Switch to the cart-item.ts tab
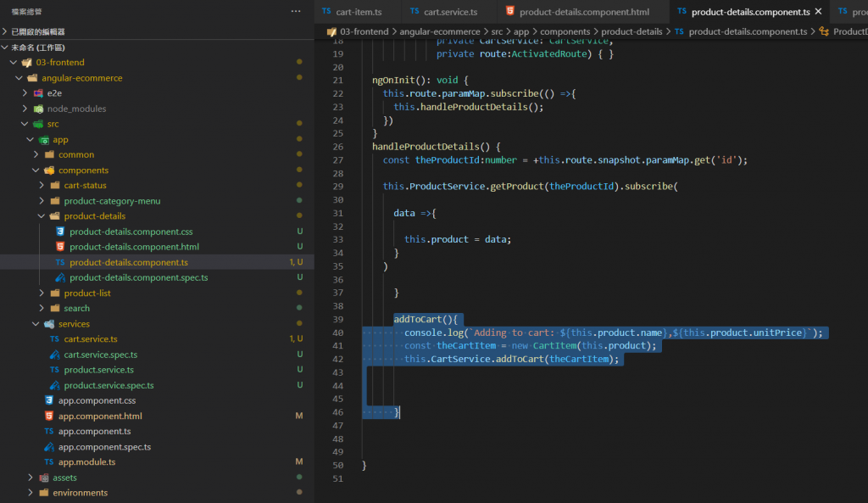This screenshot has height=503, width=868. pos(358,12)
